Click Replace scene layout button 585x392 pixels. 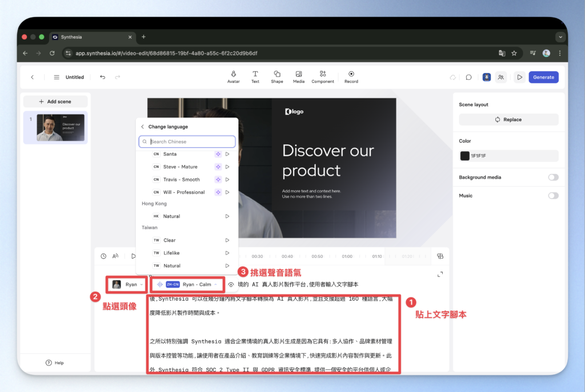coord(508,120)
